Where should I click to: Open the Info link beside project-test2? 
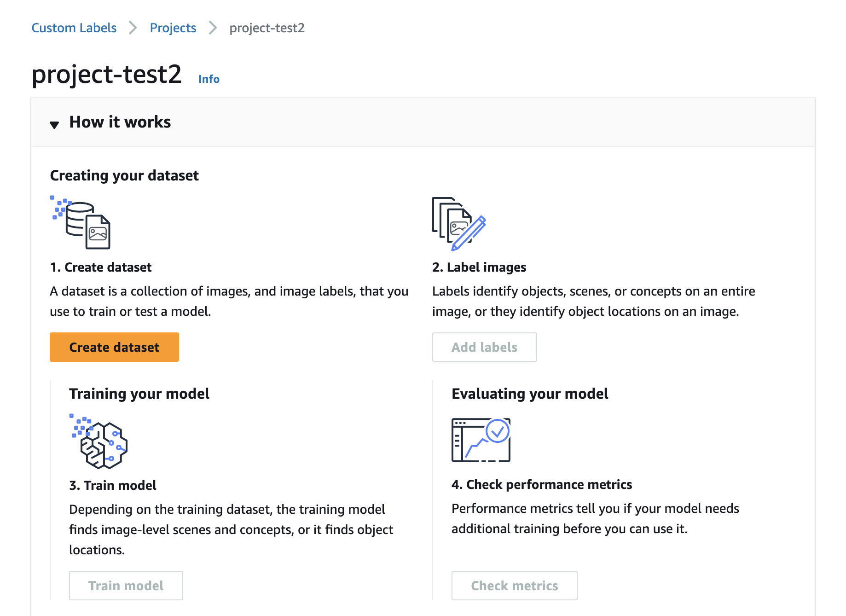click(209, 79)
